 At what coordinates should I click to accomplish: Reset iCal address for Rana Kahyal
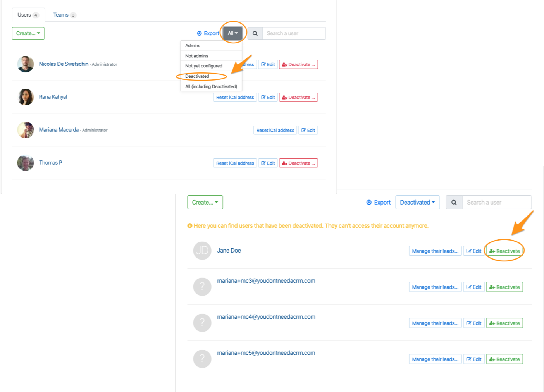[x=235, y=98]
